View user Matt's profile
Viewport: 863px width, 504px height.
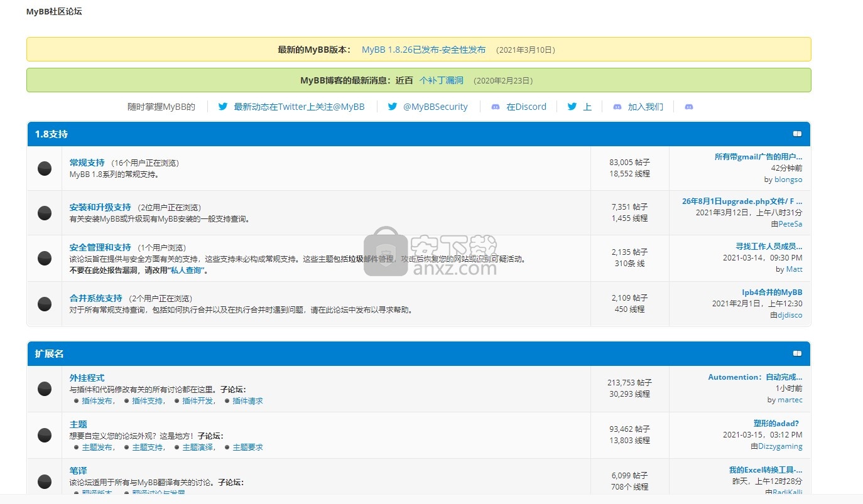795,269
